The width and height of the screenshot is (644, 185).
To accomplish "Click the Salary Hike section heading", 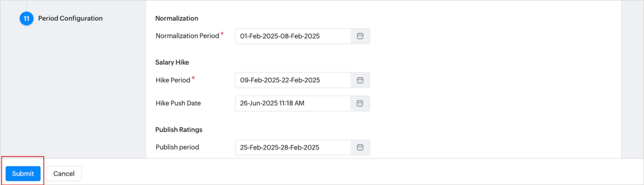I will (172, 62).
